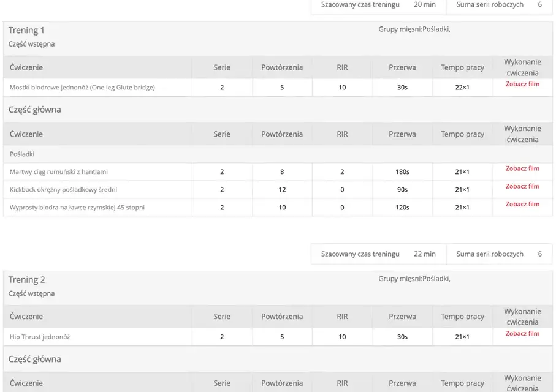
Task: Select exercise name Mostki biodrowe jednonóż (One leg Glute bridge)
Action: [x=82, y=87]
